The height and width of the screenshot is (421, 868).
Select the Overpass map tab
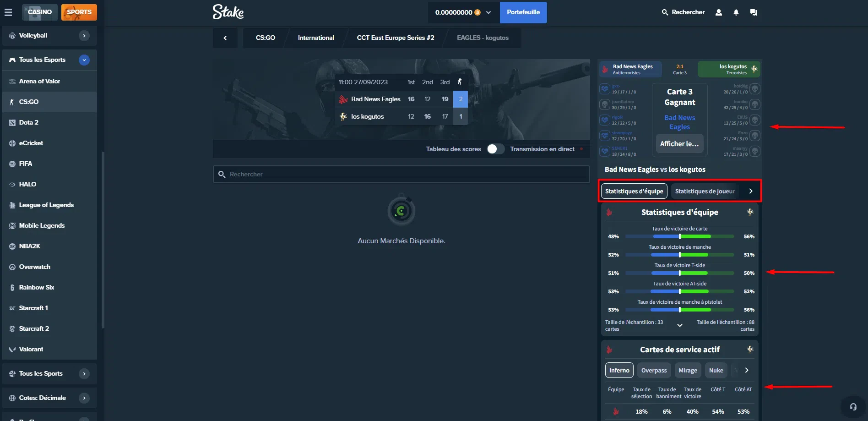click(654, 370)
